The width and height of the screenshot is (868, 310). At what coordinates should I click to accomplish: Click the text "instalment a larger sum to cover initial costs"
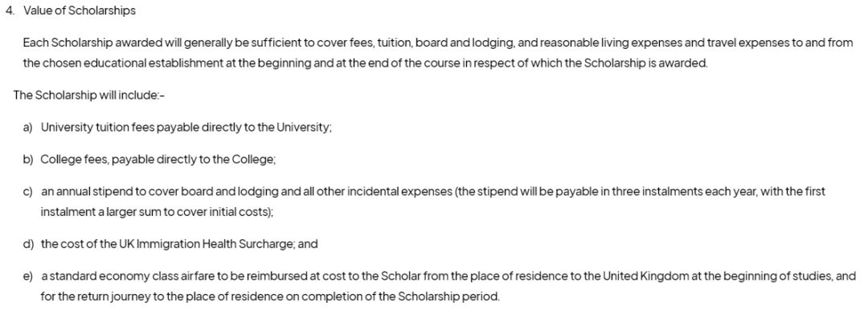[156, 212]
